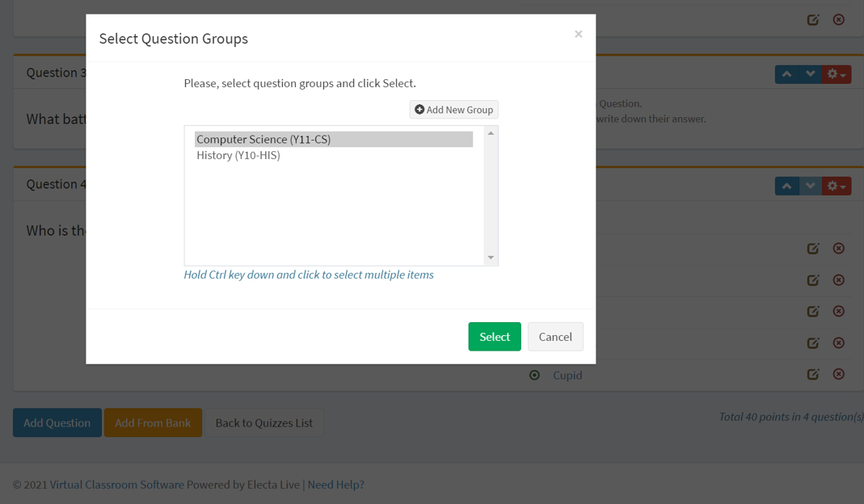Click the group list scroll up arrow
864x504 pixels.
[x=491, y=133]
